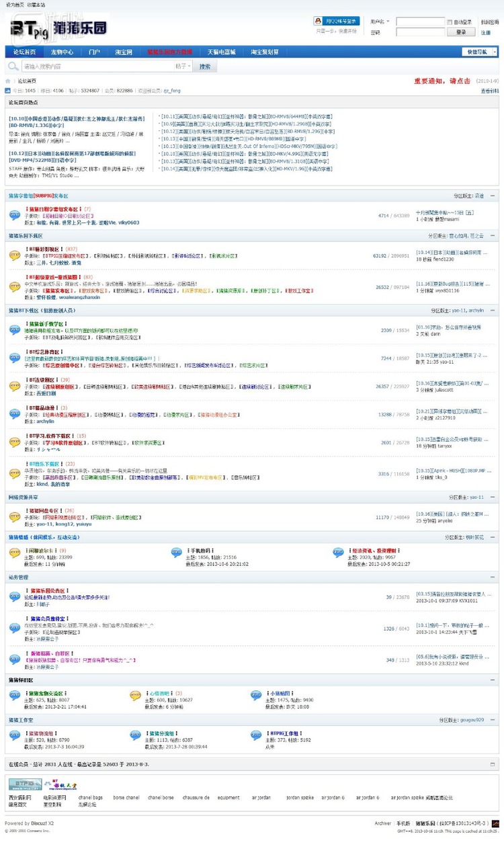Open the 用户名 login type dropdown

[380, 22]
